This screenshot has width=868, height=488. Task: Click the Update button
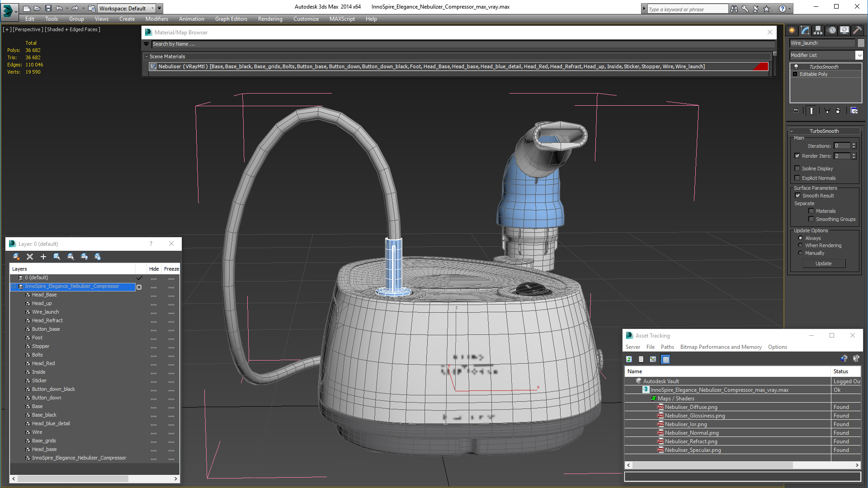[823, 263]
